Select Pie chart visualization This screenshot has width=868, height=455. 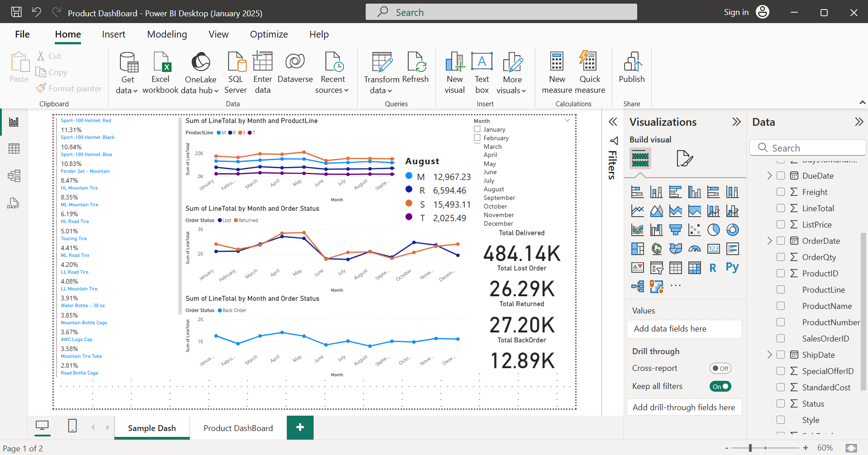coord(714,230)
